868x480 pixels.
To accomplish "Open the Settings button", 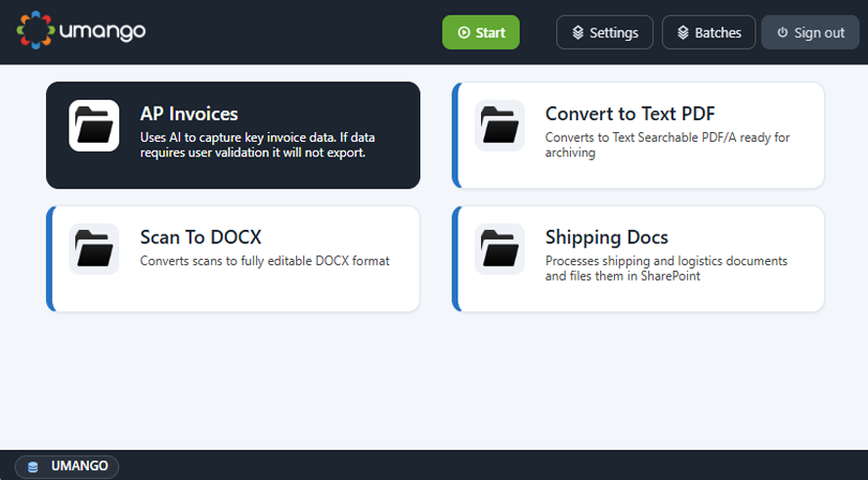I will click(x=604, y=32).
